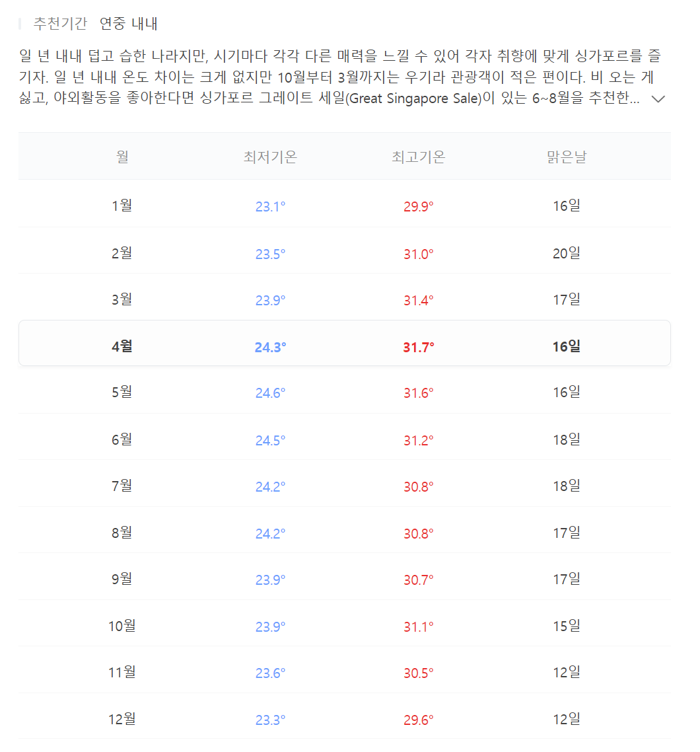700x752 pixels.
Task: Click the 31.7° high temperature for April
Action: coord(418,345)
